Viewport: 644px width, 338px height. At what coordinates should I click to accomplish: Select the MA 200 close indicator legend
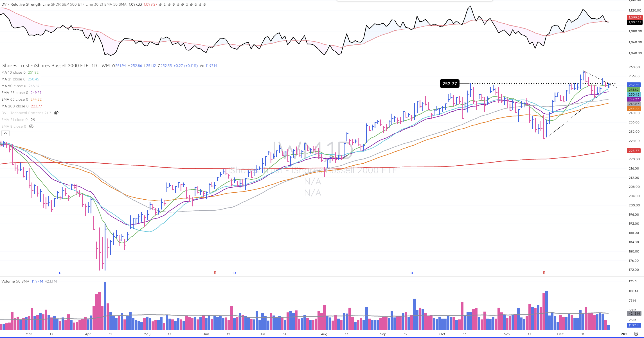click(x=15, y=106)
